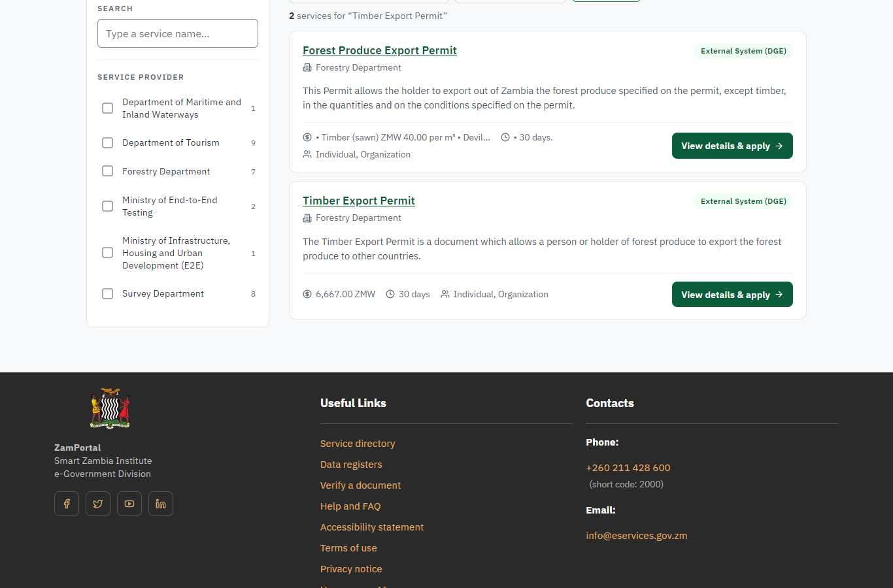
Task: Click External System (DGE) badge on Timber card
Action: (x=743, y=201)
